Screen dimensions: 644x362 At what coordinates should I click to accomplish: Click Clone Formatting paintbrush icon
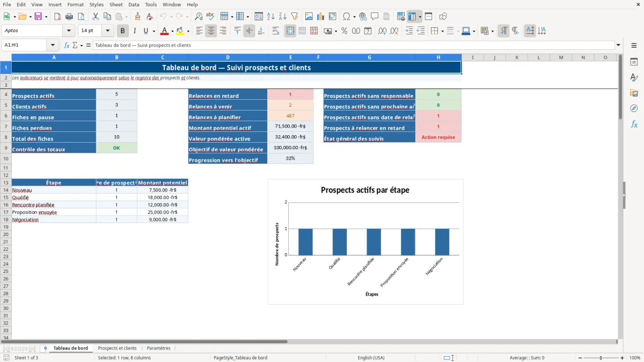(x=137, y=17)
